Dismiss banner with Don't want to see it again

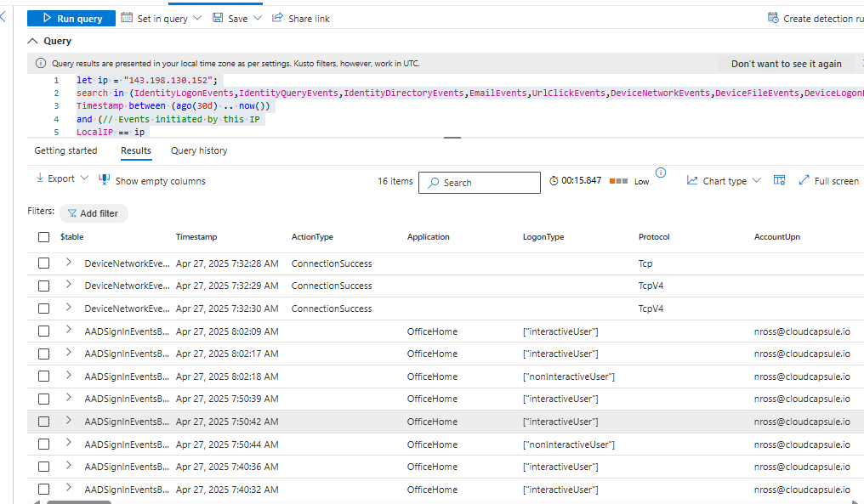[x=787, y=64]
